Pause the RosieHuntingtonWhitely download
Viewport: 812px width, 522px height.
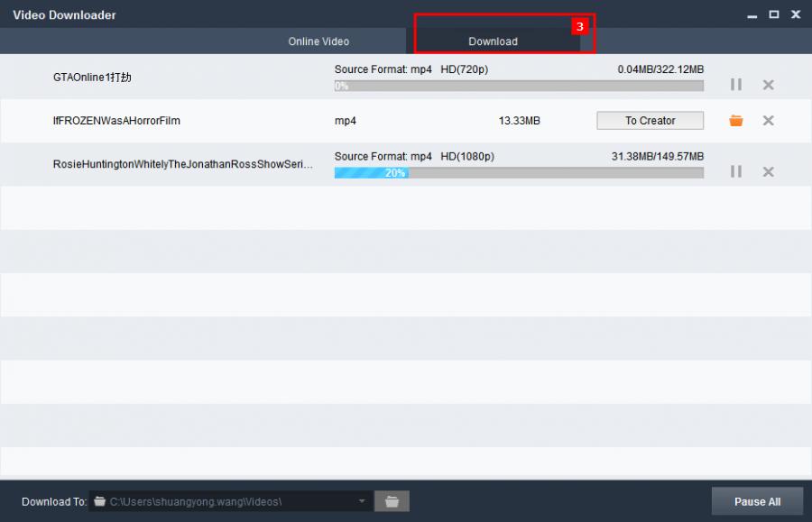click(x=736, y=171)
